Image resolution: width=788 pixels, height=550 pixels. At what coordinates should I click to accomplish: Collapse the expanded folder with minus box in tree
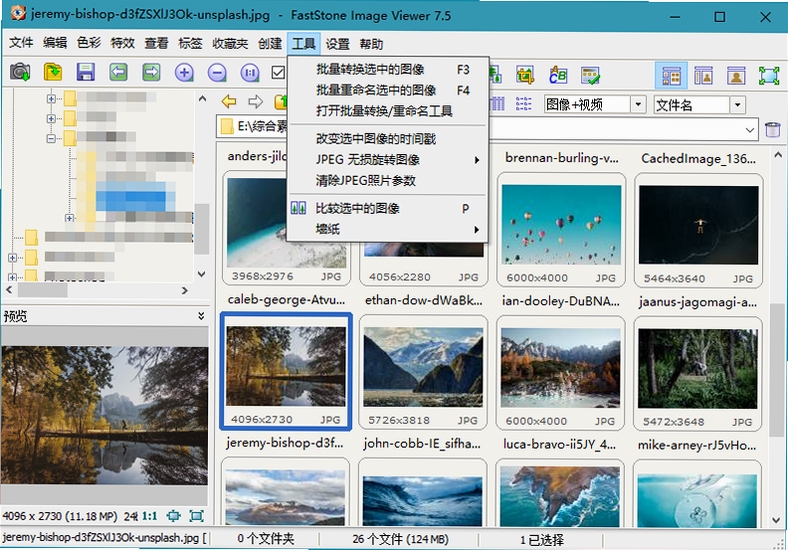51,138
